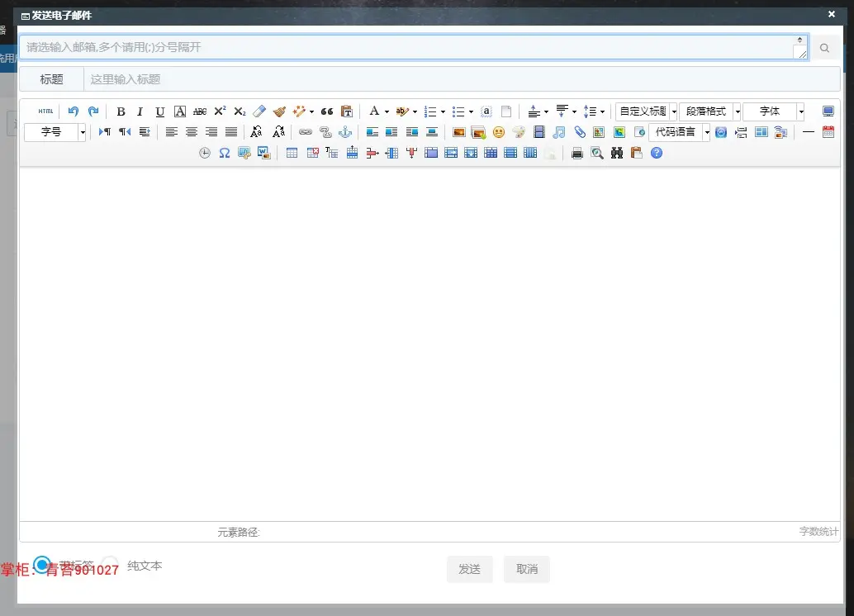Insert horizontal rule line
854x616 pixels.
coord(809,132)
